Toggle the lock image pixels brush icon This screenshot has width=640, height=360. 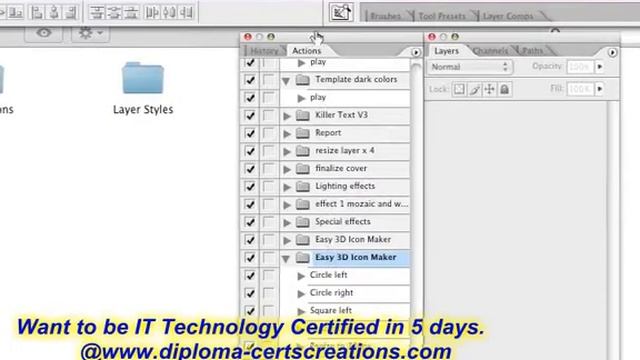pyautogui.click(x=474, y=89)
